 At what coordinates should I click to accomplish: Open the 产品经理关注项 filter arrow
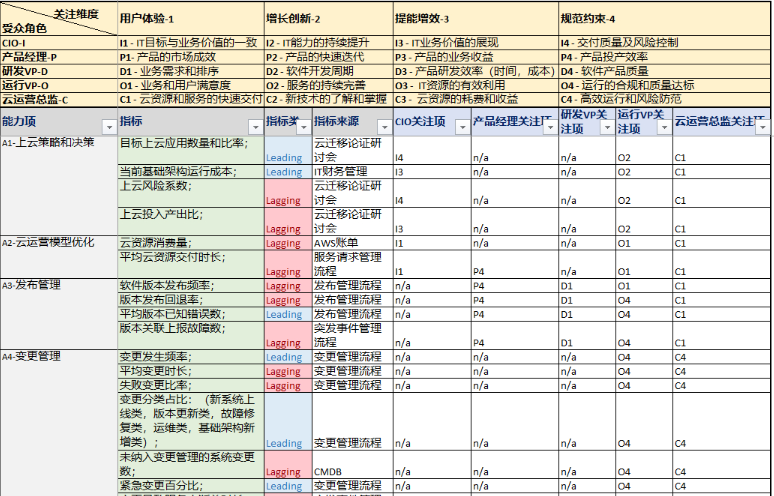(548, 127)
